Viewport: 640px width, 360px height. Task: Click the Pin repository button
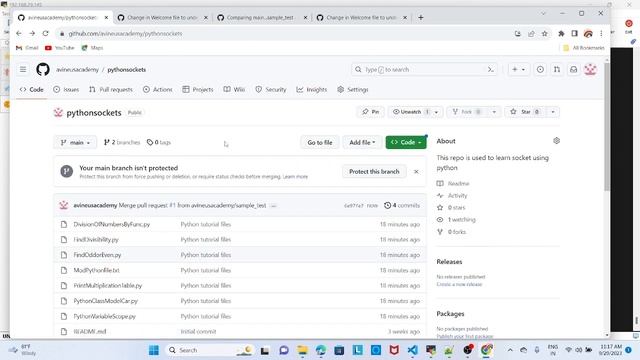(371, 112)
